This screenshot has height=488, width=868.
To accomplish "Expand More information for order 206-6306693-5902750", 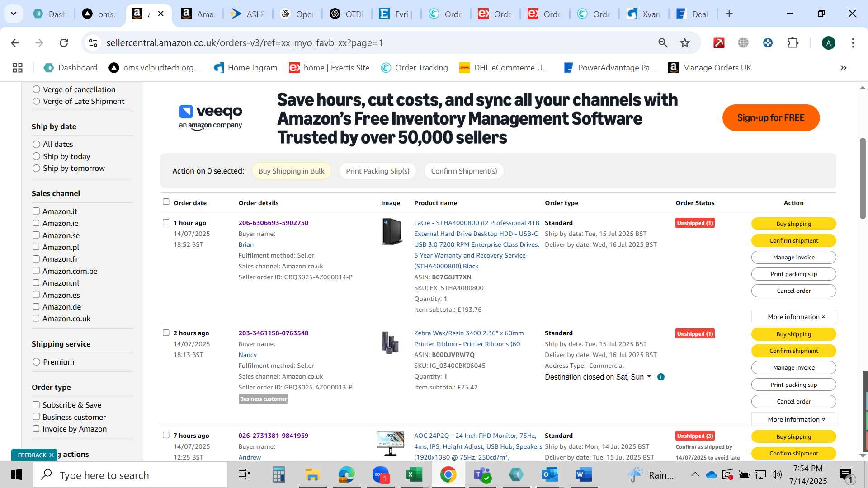I will click(x=793, y=317).
